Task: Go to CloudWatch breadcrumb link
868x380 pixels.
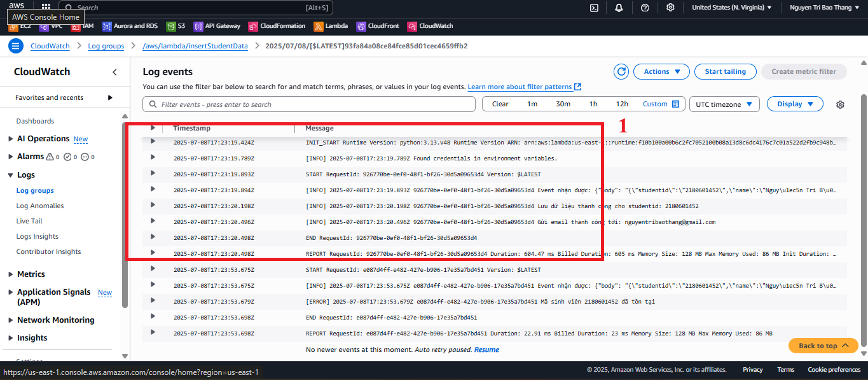Action: pos(50,46)
